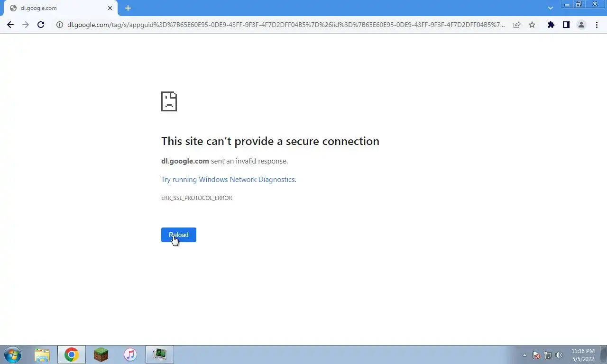Open the Windows Start orb

(13, 355)
